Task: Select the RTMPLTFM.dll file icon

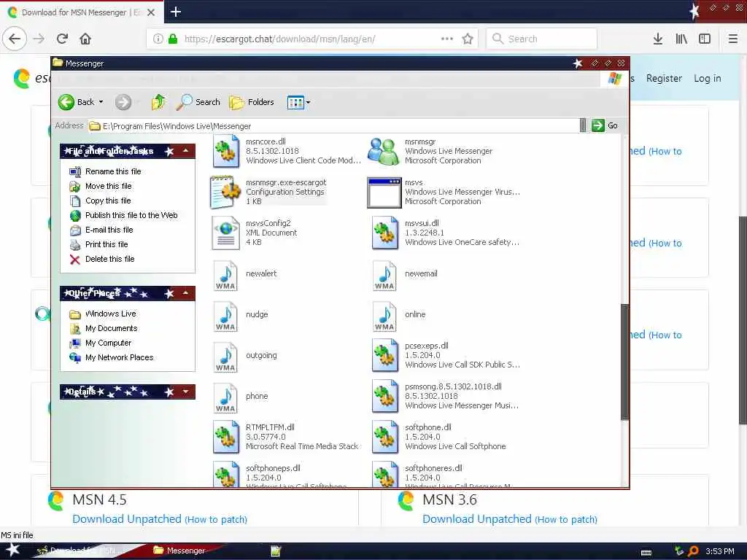Action: pyautogui.click(x=226, y=437)
